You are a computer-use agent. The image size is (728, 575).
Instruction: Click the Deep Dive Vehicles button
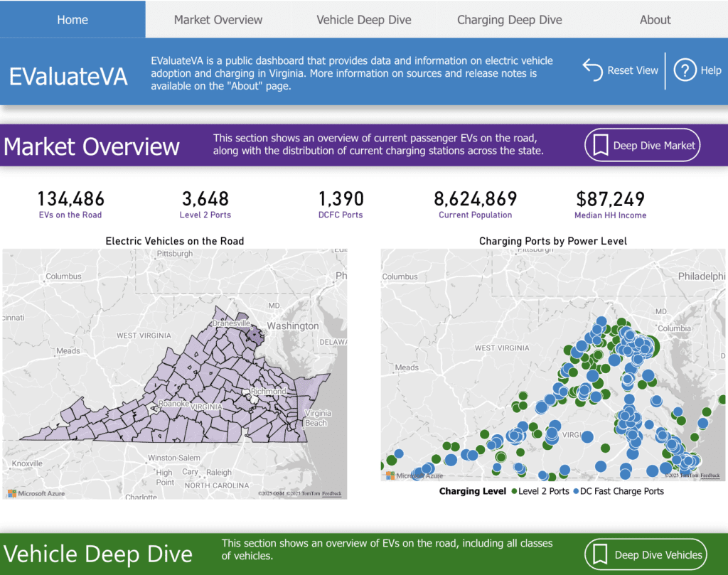pyautogui.click(x=646, y=554)
